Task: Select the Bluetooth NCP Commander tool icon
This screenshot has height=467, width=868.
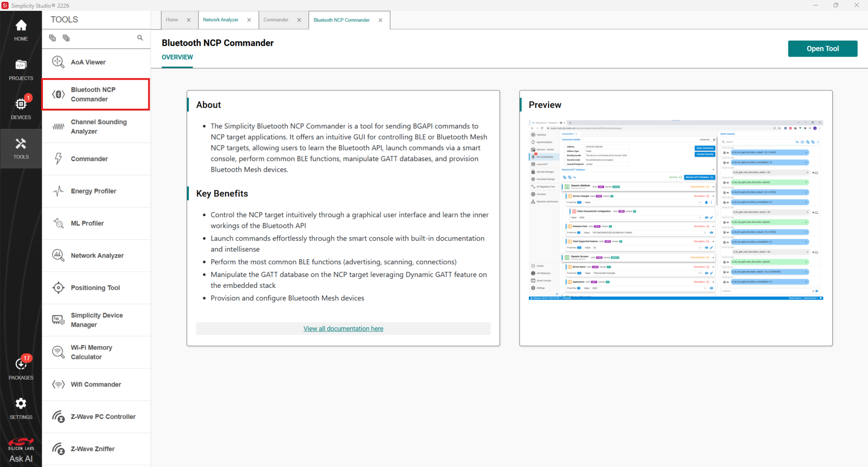Action: tap(58, 94)
